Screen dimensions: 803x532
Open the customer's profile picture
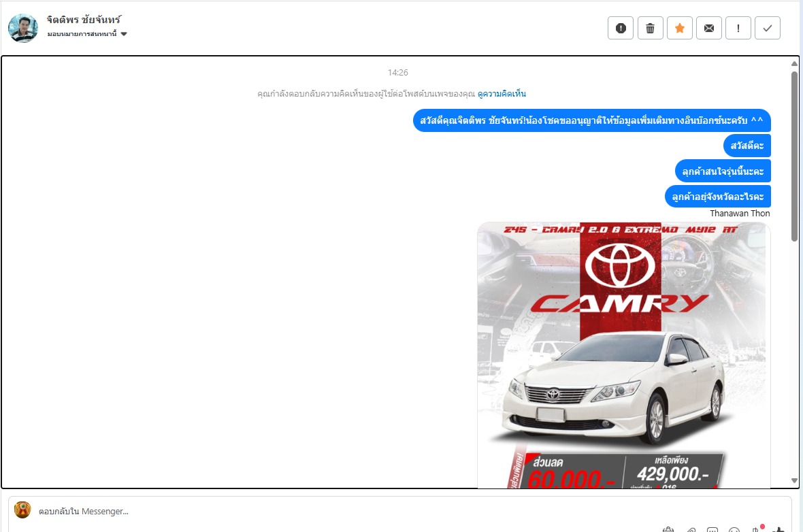pyautogui.click(x=23, y=28)
